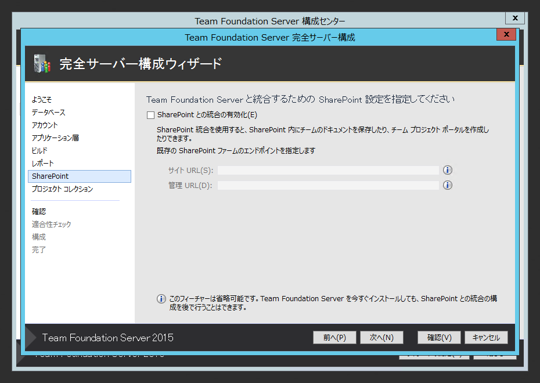Click the 完了 step in sidebar
The height and width of the screenshot is (383, 540).
39,250
